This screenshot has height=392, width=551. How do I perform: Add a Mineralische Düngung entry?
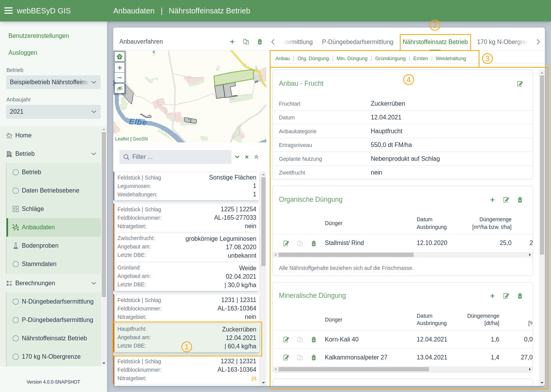(x=492, y=296)
